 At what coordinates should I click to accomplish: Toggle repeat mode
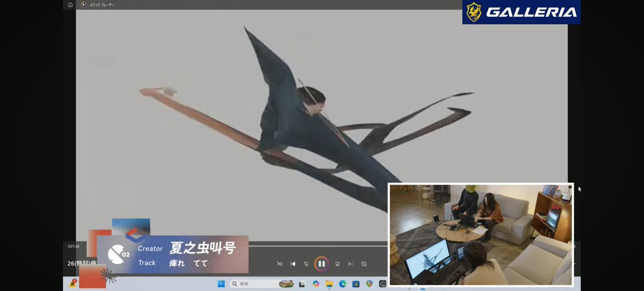coord(364,264)
